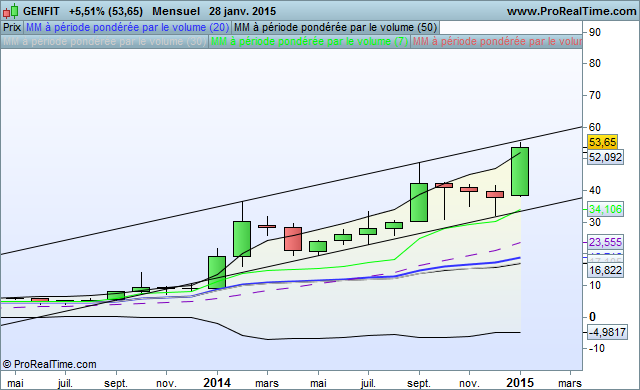Select the red volume-weighted MM tab
Screen dimensions: 640x390
pos(497,41)
